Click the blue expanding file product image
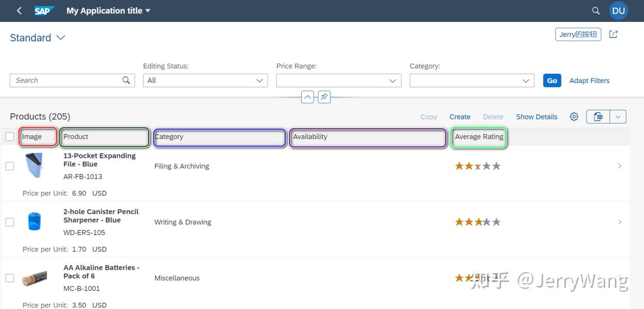Screen dimensions: 644x309 pyautogui.click(x=34, y=165)
